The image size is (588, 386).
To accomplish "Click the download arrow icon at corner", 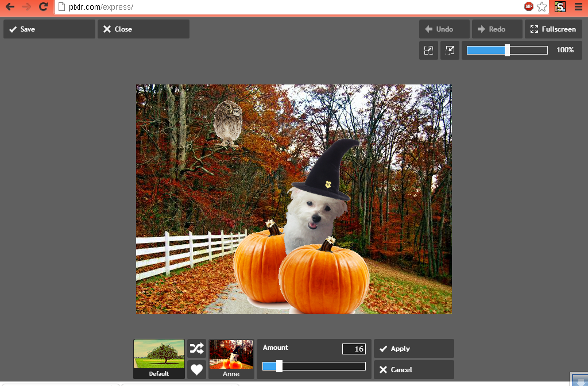I will point(579,380).
